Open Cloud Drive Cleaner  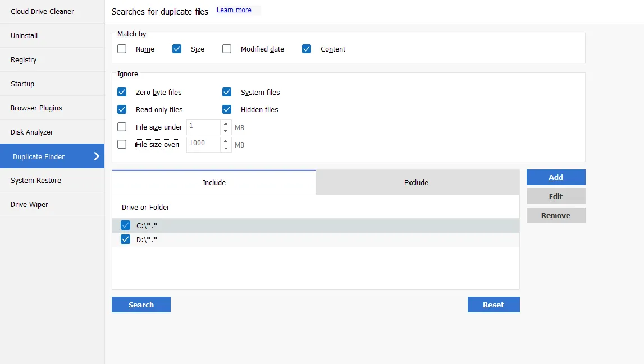click(42, 11)
